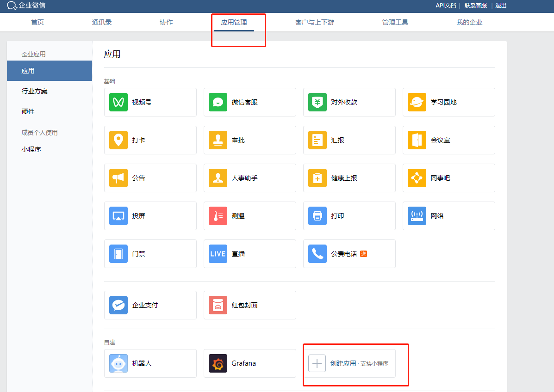The height and width of the screenshot is (392, 554).
Task: Open the 测温 thermometer icon
Action: [218, 216]
